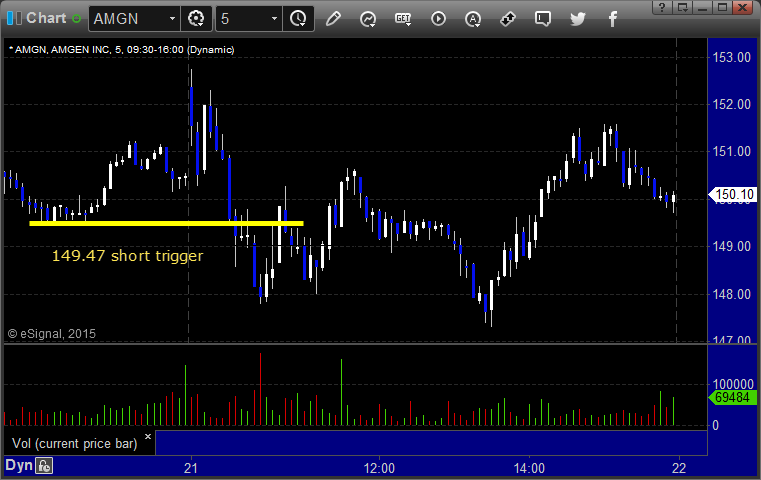Open help with the question mark button

662,7
